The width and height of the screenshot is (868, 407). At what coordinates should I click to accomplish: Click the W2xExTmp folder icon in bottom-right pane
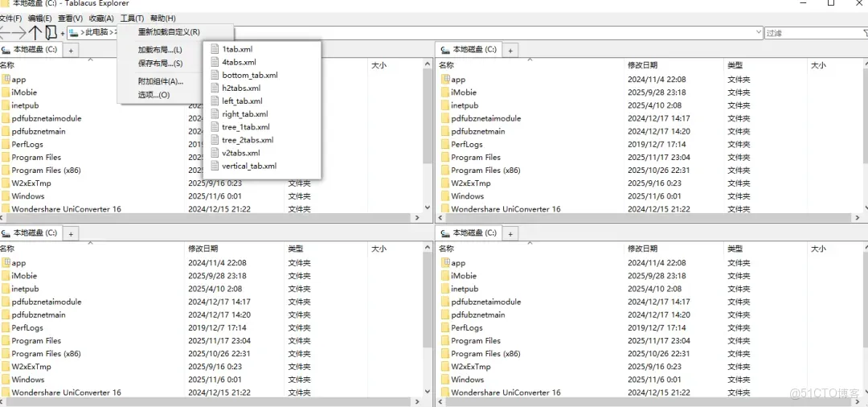click(x=445, y=367)
